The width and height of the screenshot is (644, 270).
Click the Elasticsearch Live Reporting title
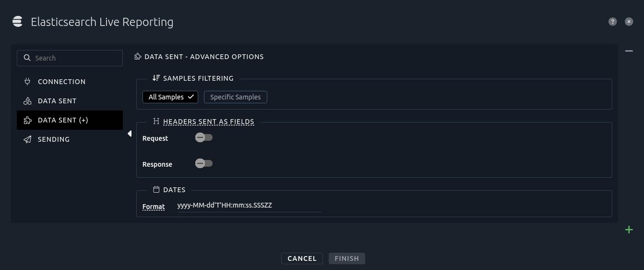(102, 22)
